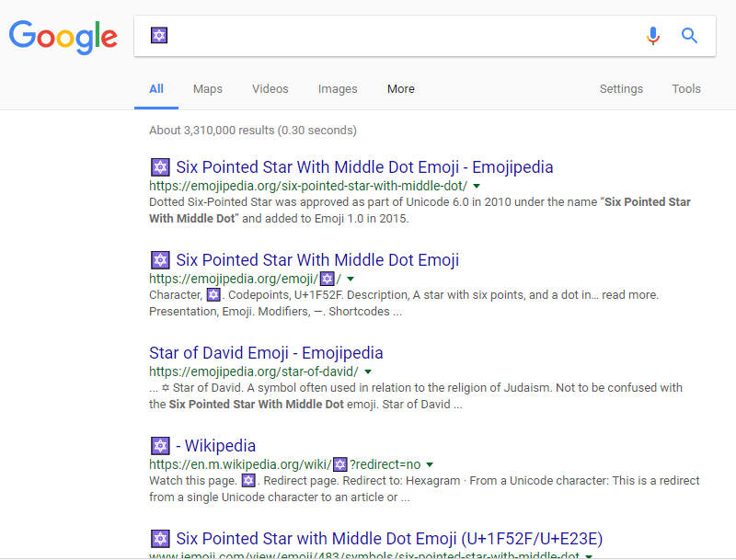Select the All results tab

pyautogui.click(x=156, y=89)
